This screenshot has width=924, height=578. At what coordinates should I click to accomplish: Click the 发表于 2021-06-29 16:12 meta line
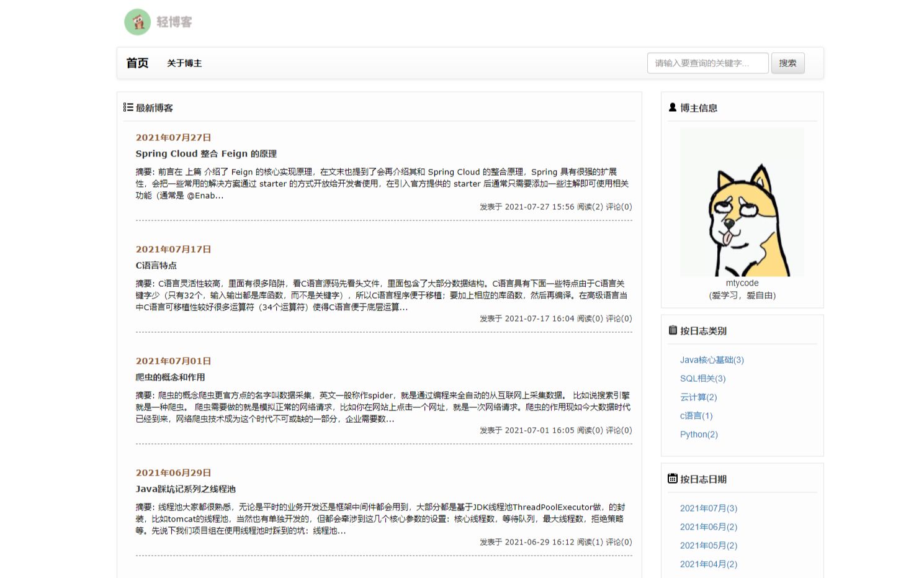[555, 542]
